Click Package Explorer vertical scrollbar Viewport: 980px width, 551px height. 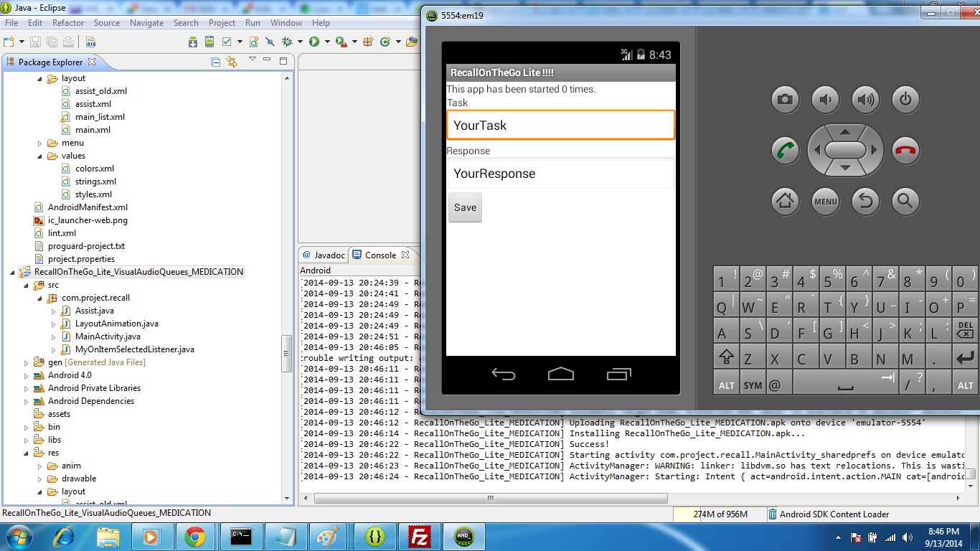287,353
